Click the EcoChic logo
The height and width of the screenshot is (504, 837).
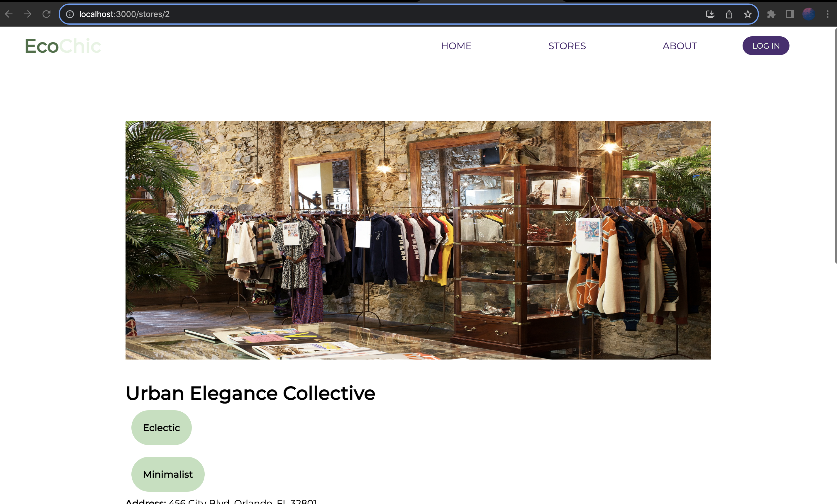click(x=63, y=46)
